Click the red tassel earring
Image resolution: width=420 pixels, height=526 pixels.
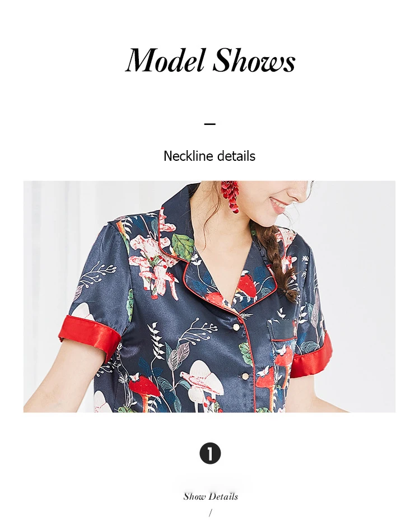click(230, 196)
